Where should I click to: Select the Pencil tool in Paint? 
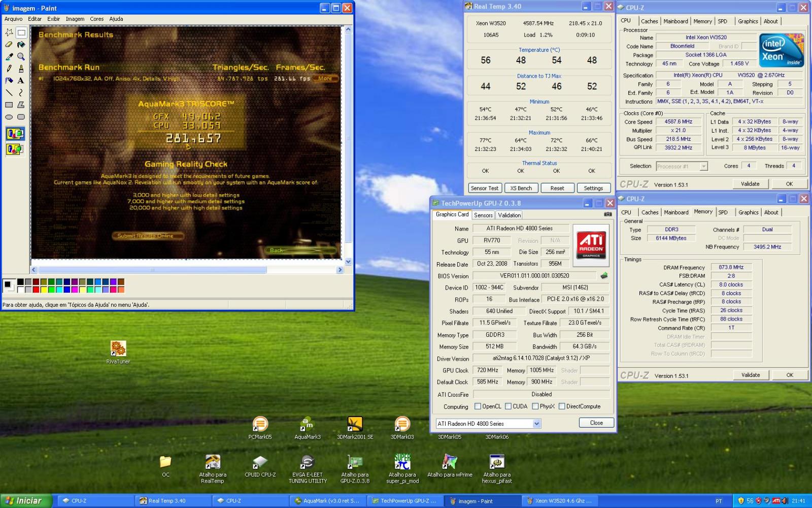[x=9, y=68]
